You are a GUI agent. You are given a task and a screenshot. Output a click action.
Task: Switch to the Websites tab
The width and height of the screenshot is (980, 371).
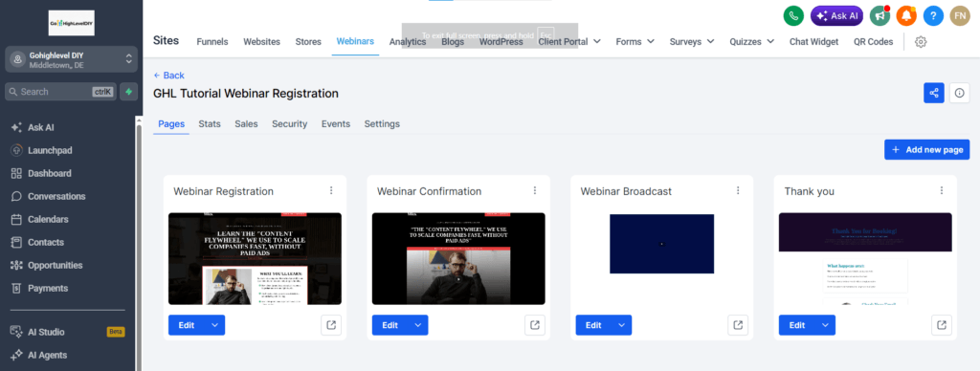(262, 42)
